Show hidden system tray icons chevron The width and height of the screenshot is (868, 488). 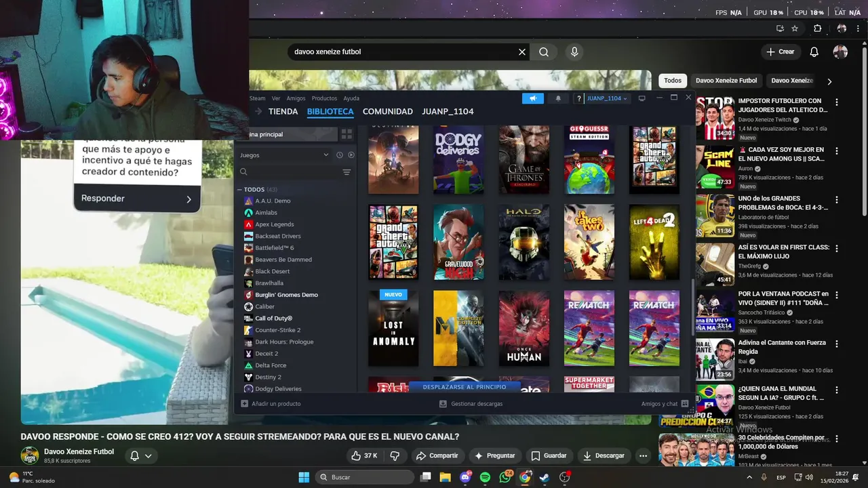coord(749,477)
